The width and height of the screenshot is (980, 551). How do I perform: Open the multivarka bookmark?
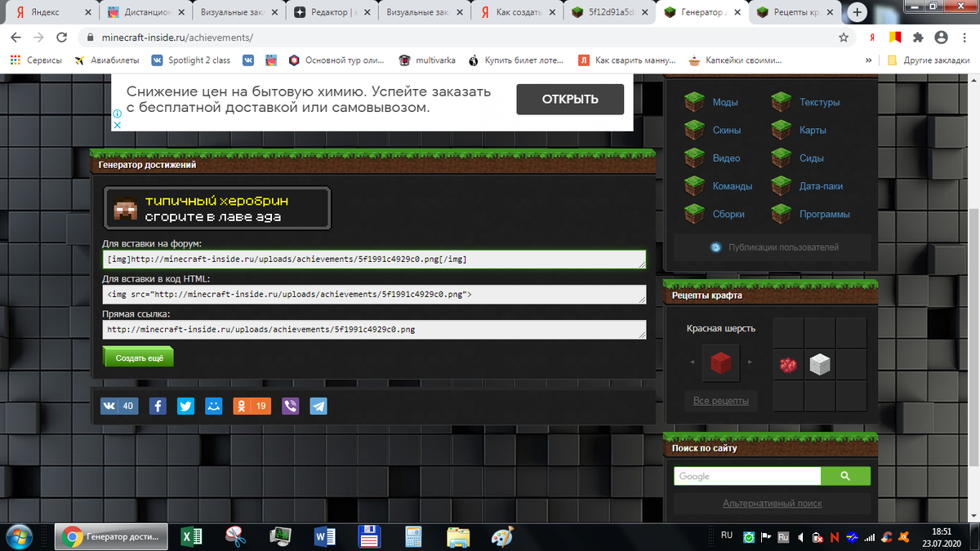pyautogui.click(x=428, y=60)
